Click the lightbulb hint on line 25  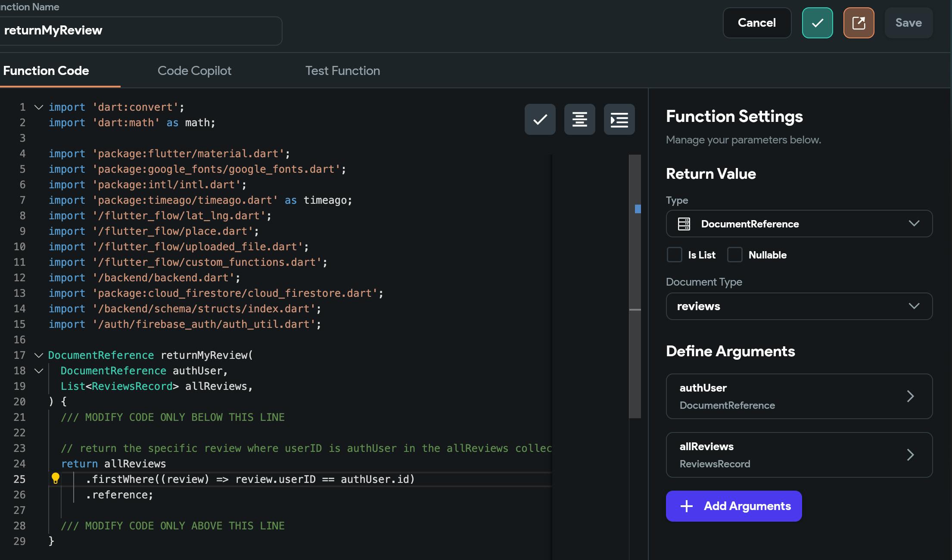pos(56,478)
